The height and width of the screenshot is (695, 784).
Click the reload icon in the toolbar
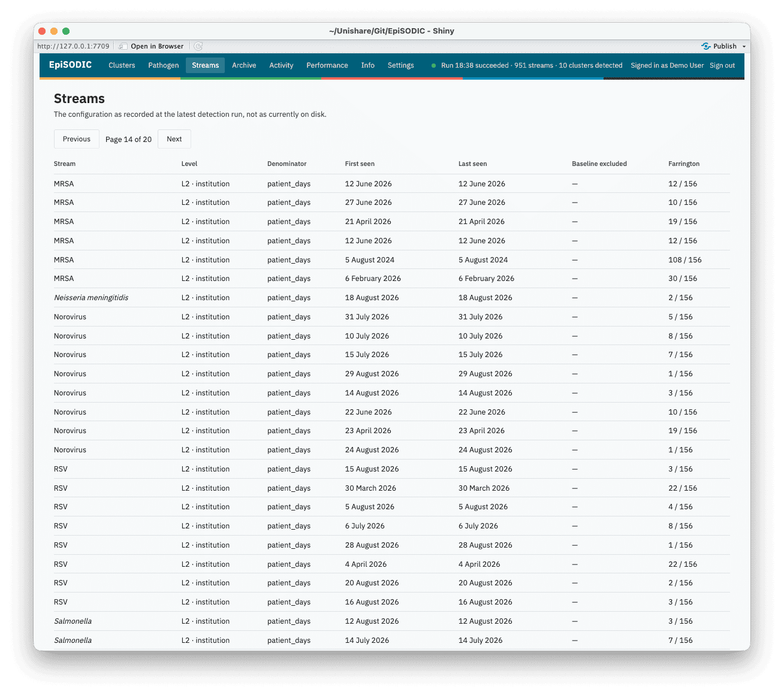(x=198, y=46)
